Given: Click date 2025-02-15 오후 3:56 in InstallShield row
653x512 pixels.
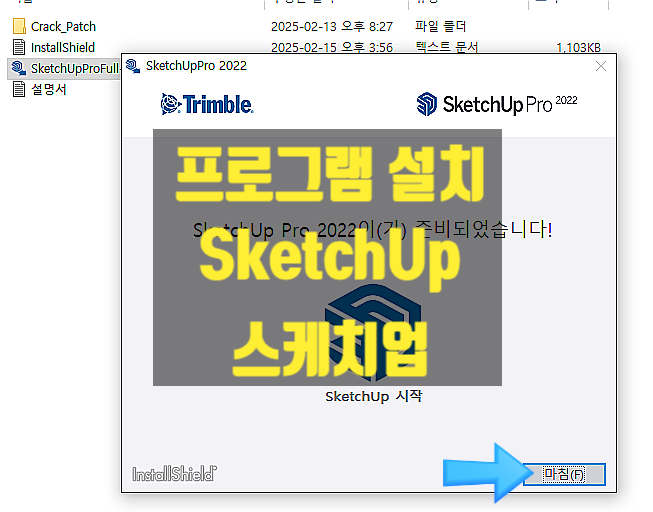Looking at the screenshot, I should tap(332, 47).
